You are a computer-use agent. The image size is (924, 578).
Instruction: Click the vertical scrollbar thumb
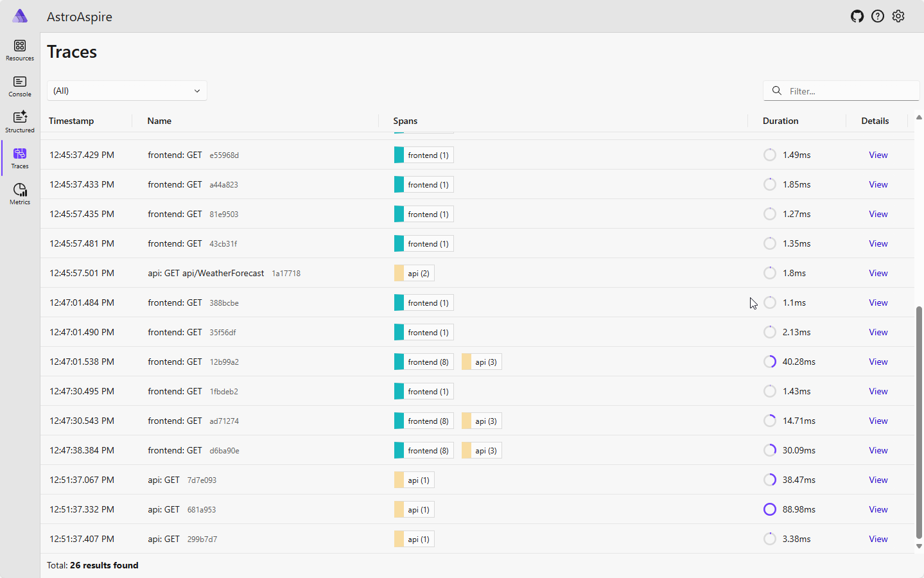[x=919, y=423]
